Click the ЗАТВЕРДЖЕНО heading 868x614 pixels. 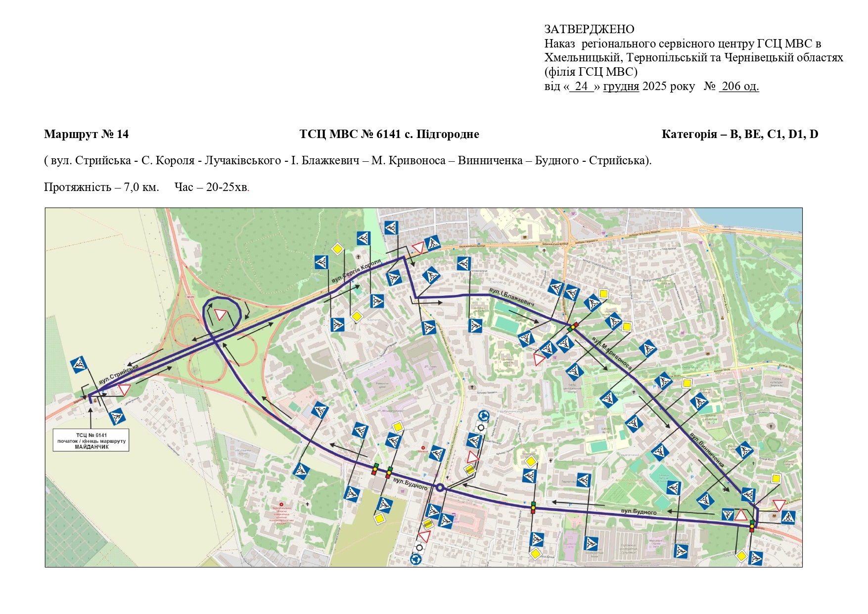589,29
